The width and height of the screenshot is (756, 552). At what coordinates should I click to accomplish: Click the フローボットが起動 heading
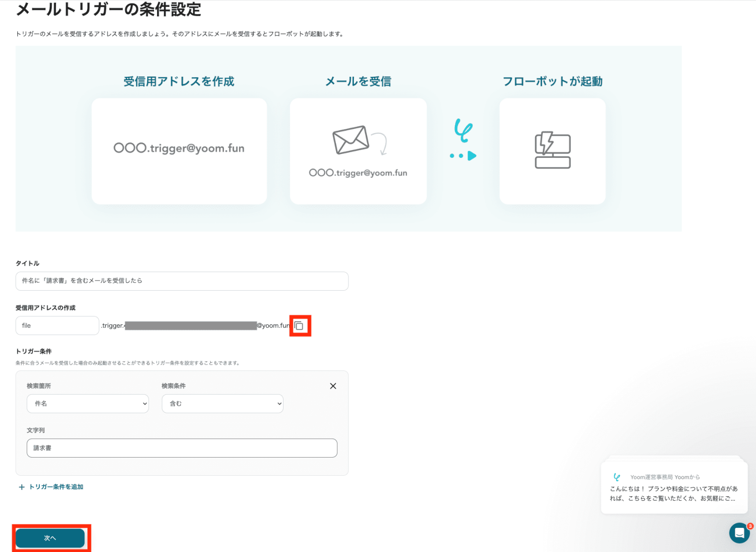[x=552, y=81]
